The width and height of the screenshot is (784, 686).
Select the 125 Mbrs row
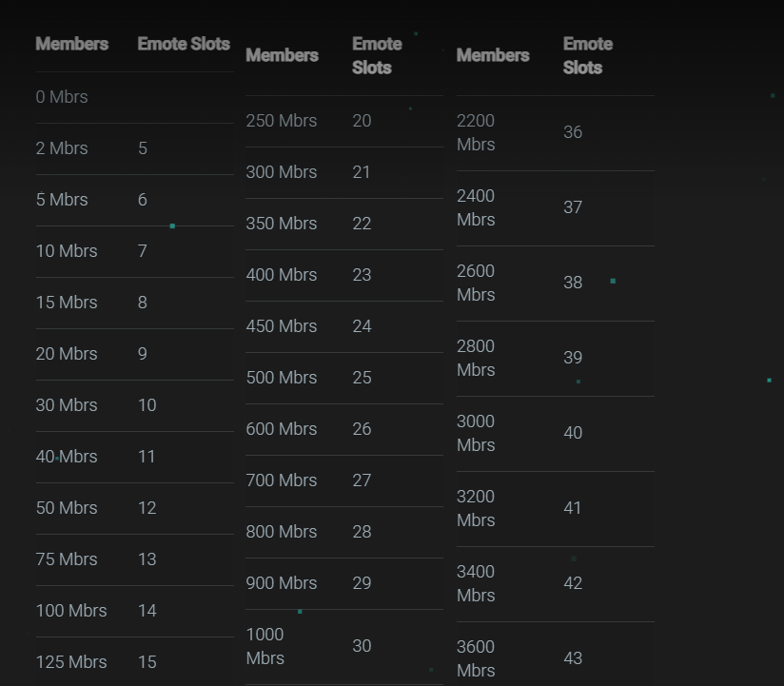pos(135,662)
